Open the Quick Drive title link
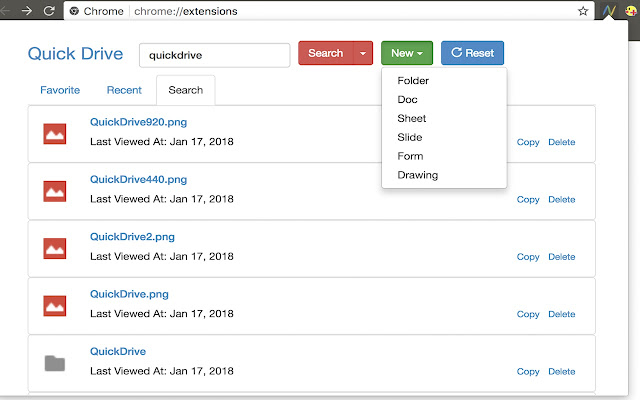 coord(76,54)
